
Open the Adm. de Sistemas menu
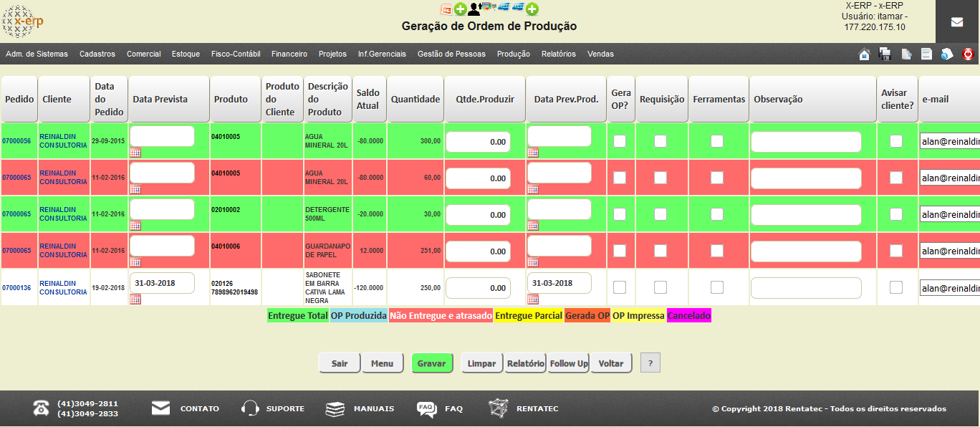pyautogui.click(x=37, y=54)
